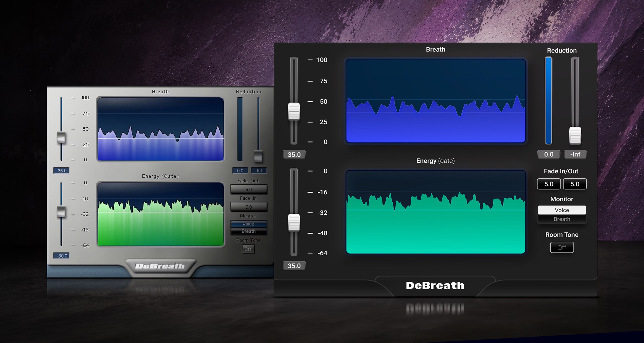
Task: Click the 35.0 value under dark Energy slider
Action: (294, 266)
